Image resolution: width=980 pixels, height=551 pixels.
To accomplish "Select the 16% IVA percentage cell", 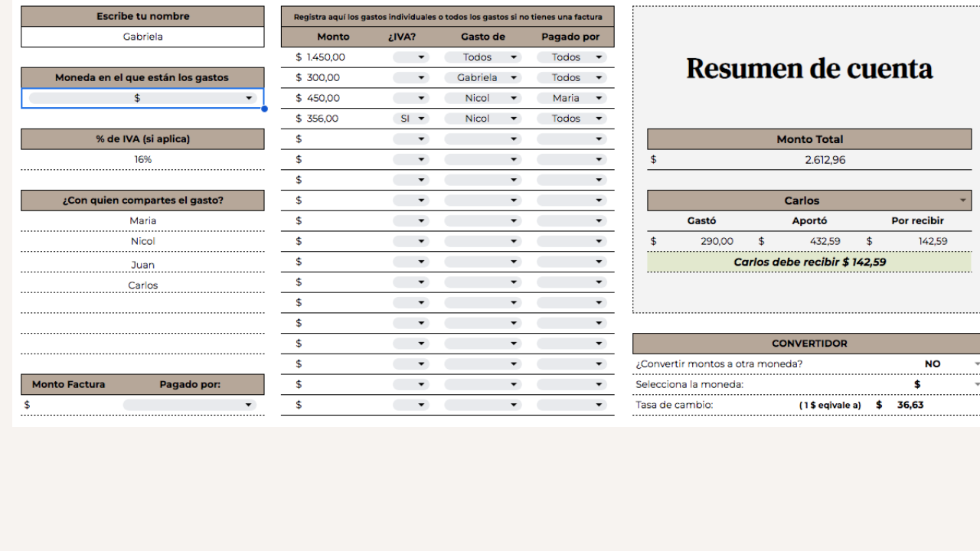I will (x=142, y=159).
